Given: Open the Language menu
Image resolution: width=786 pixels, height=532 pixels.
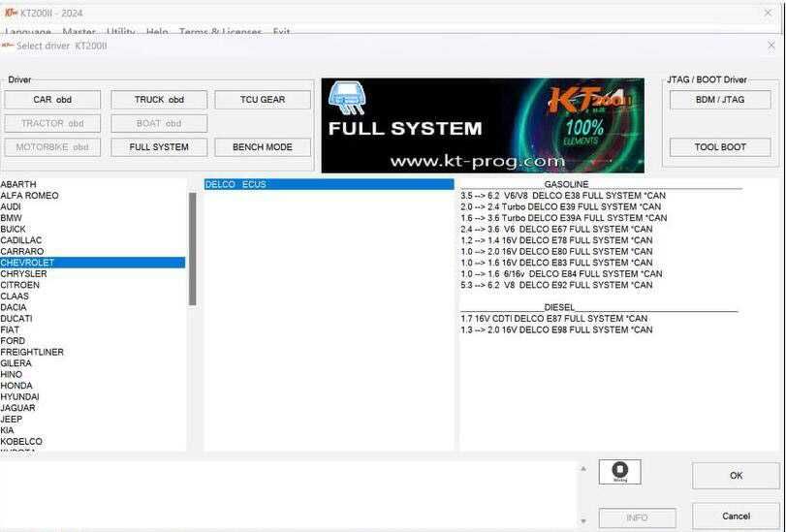Looking at the screenshot, I should [27, 31].
